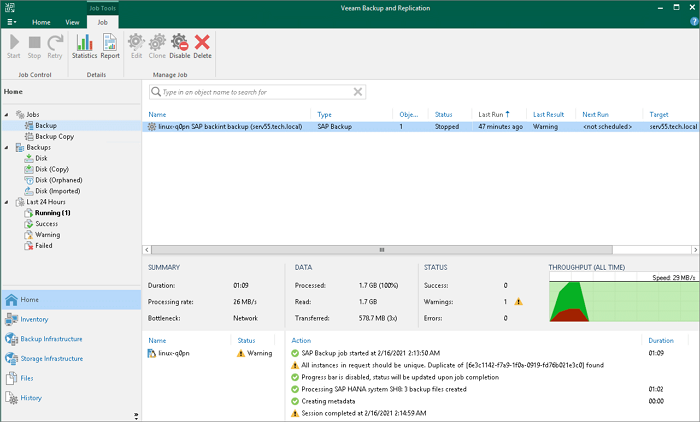The width and height of the screenshot is (700, 422).
Task: Delete the selected job
Action: [x=203, y=46]
